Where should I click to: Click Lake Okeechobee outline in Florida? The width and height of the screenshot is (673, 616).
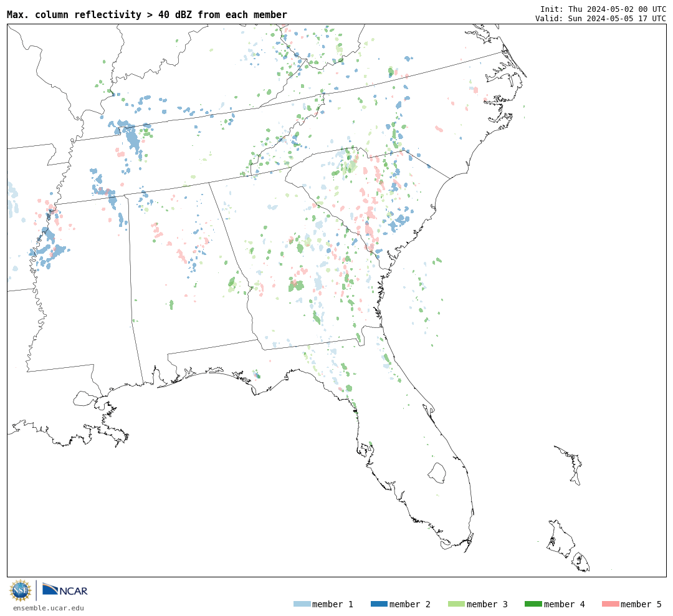[x=437, y=473]
